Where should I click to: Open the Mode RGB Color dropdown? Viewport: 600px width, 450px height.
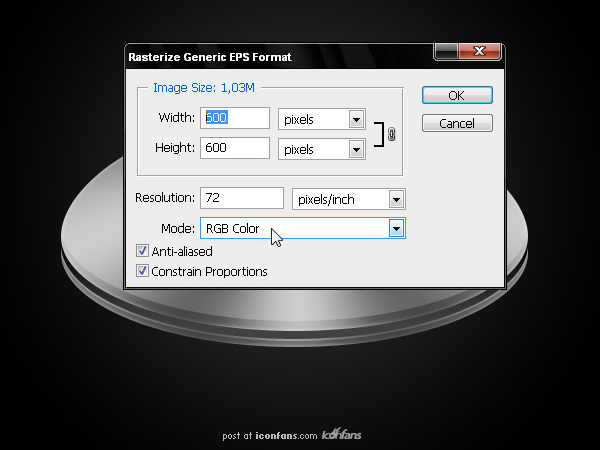(x=303, y=228)
